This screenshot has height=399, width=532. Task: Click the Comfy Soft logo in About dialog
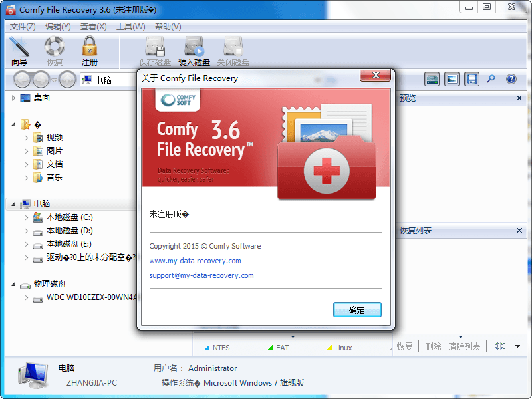(x=178, y=100)
